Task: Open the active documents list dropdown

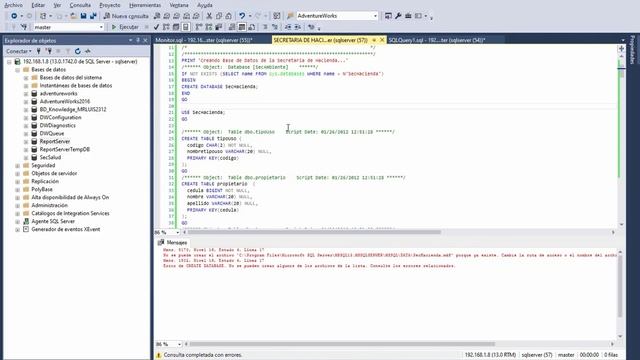Action: 623,40
